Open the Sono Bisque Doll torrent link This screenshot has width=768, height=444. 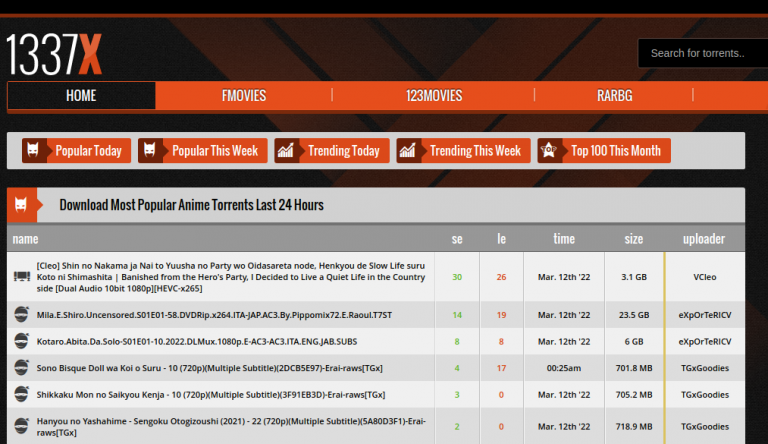click(x=209, y=368)
